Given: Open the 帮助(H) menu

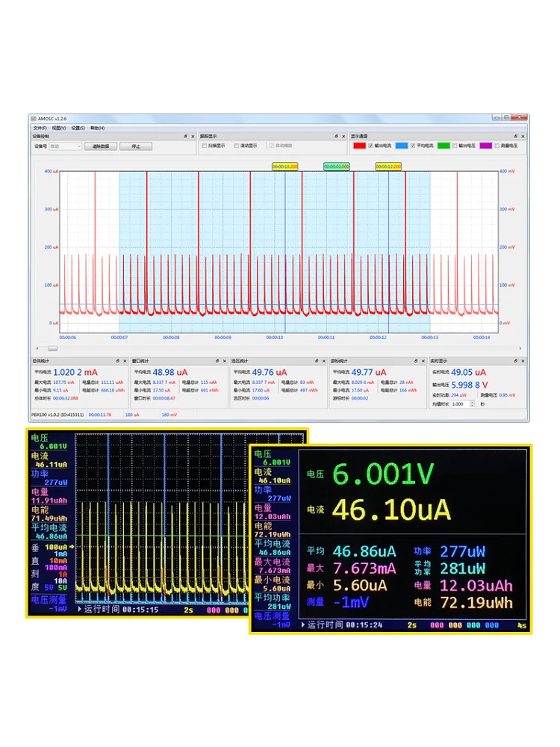Looking at the screenshot, I should coord(97,128).
